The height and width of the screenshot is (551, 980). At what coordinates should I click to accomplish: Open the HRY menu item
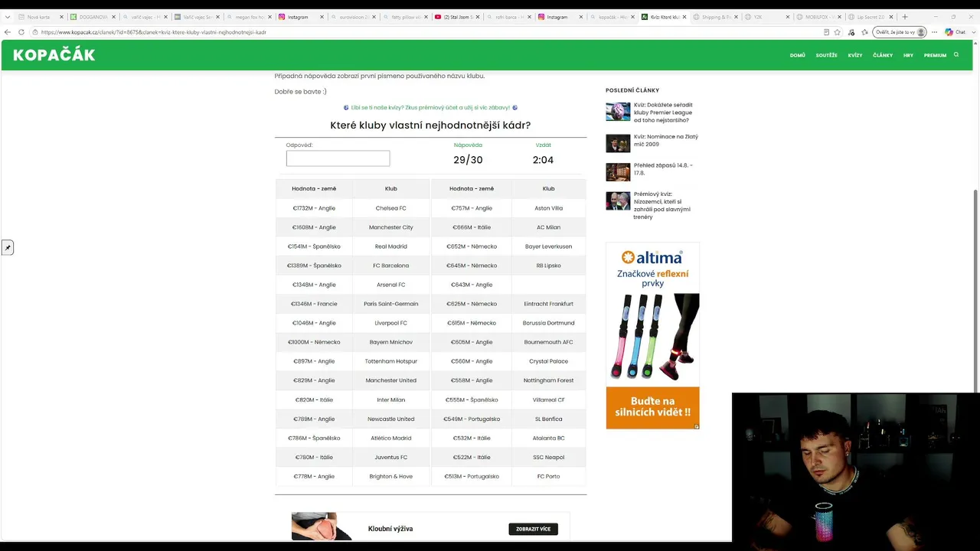point(908,55)
